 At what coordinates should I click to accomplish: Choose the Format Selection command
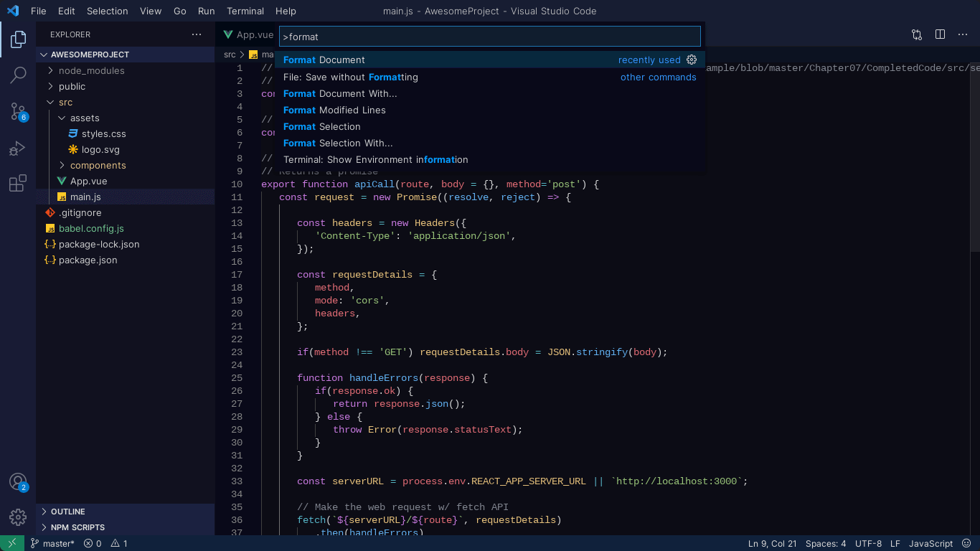coord(490,126)
